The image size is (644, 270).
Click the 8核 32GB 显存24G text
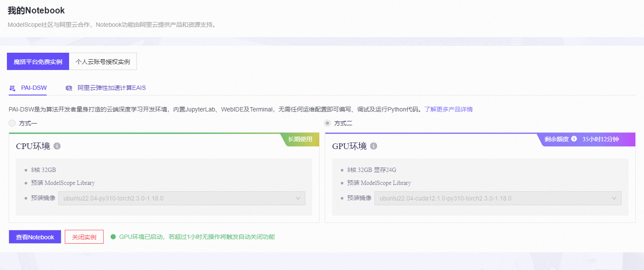pyautogui.click(x=372, y=170)
